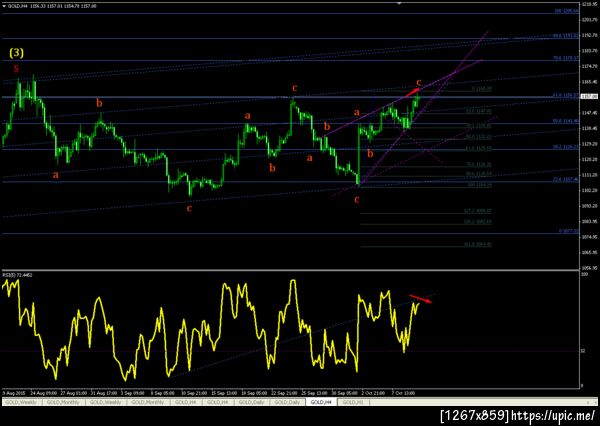Click the 7 Oct 13:00 time label
Image resolution: width=600 pixels, height=426 pixels.
click(403, 393)
